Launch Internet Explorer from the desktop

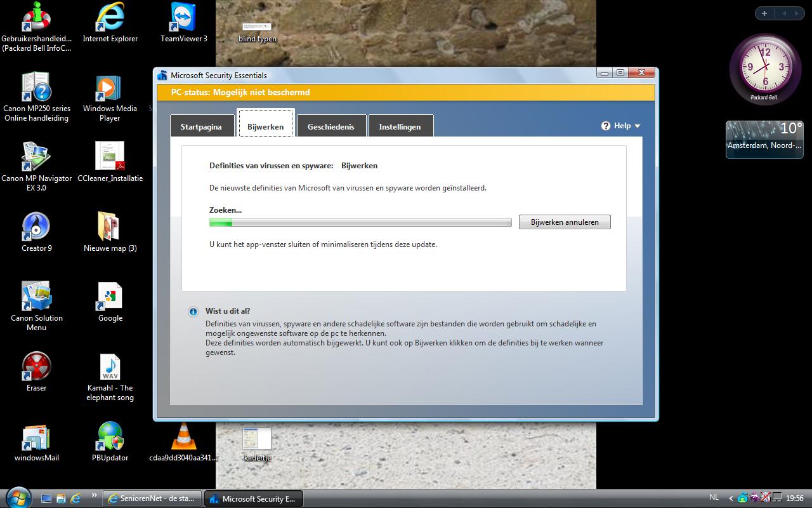point(110,23)
